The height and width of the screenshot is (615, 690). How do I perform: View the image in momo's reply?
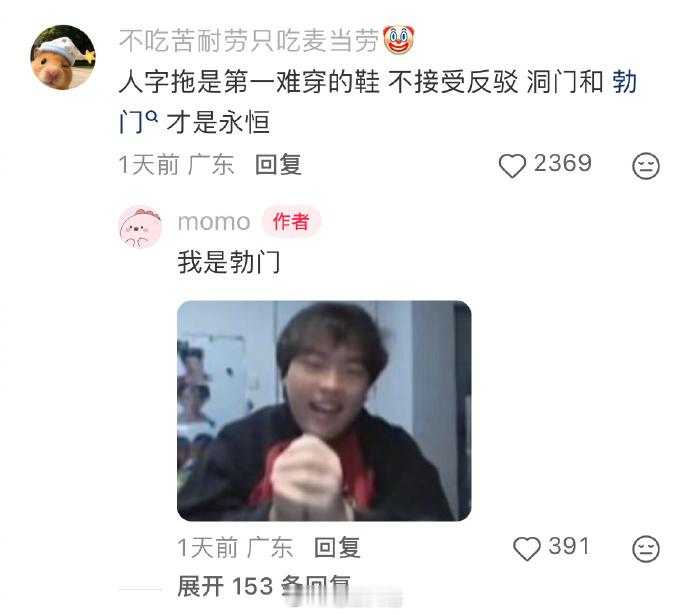[324, 411]
